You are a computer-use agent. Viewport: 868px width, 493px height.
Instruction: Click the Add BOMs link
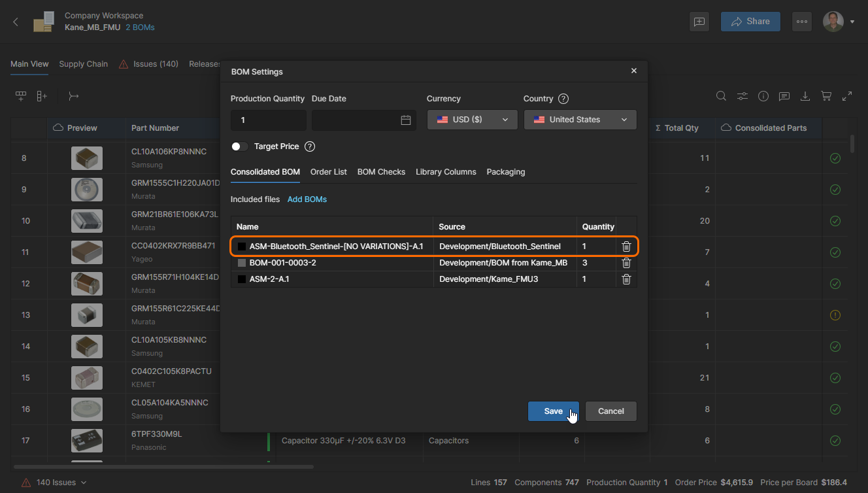tap(307, 199)
